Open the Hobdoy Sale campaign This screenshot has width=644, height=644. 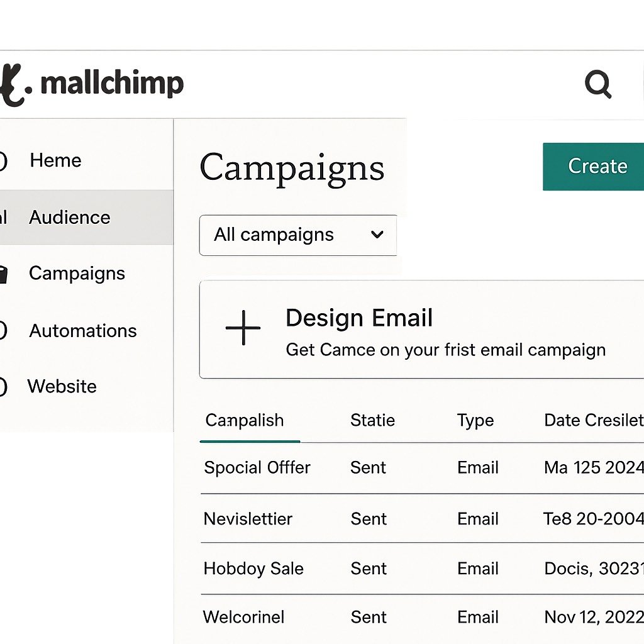tap(253, 568)
